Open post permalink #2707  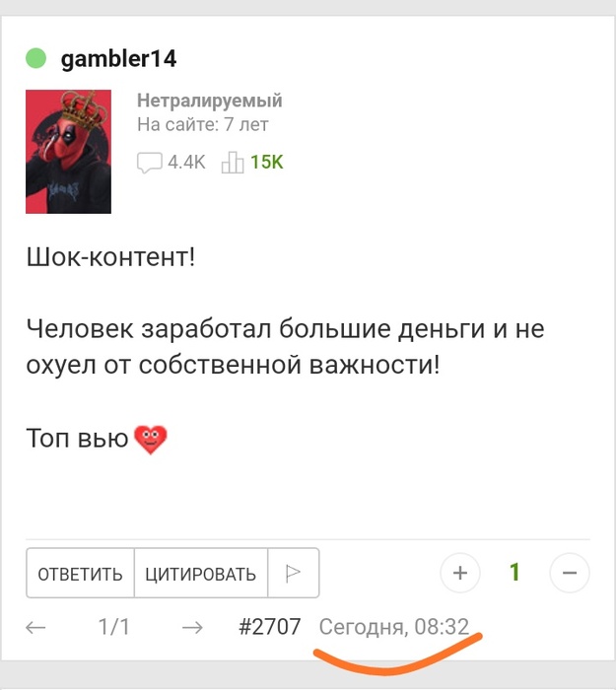tap(269, 627)
